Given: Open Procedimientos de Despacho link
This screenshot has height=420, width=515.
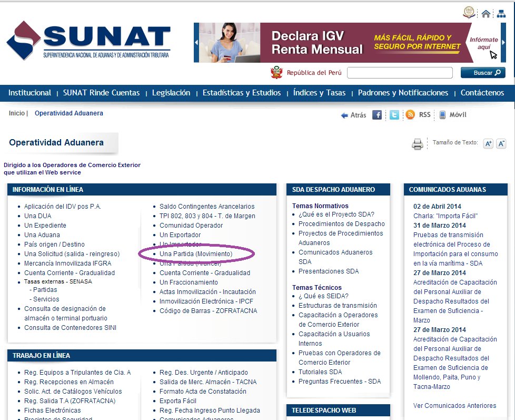Looking at the screenshot, I should coord(342,224).
